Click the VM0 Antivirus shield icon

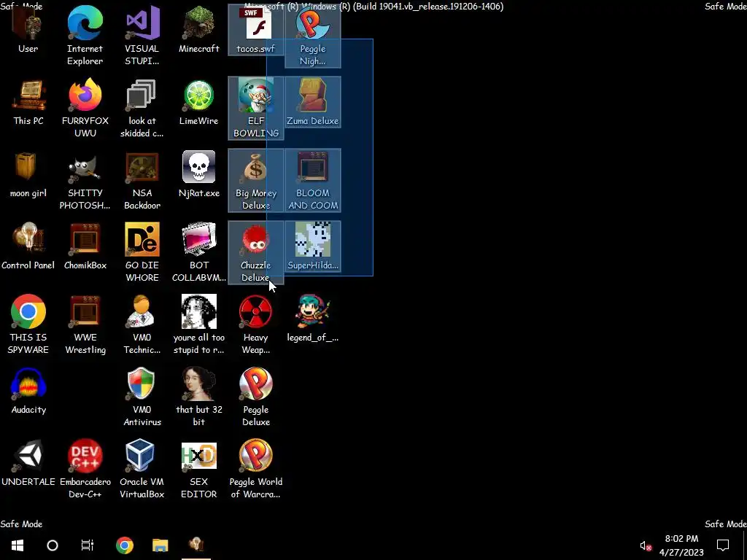142,397
